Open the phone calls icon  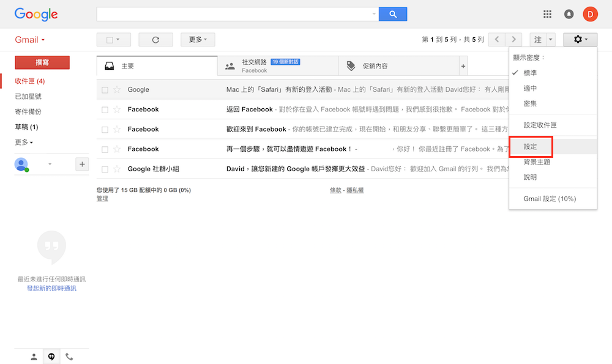point(69,357)
